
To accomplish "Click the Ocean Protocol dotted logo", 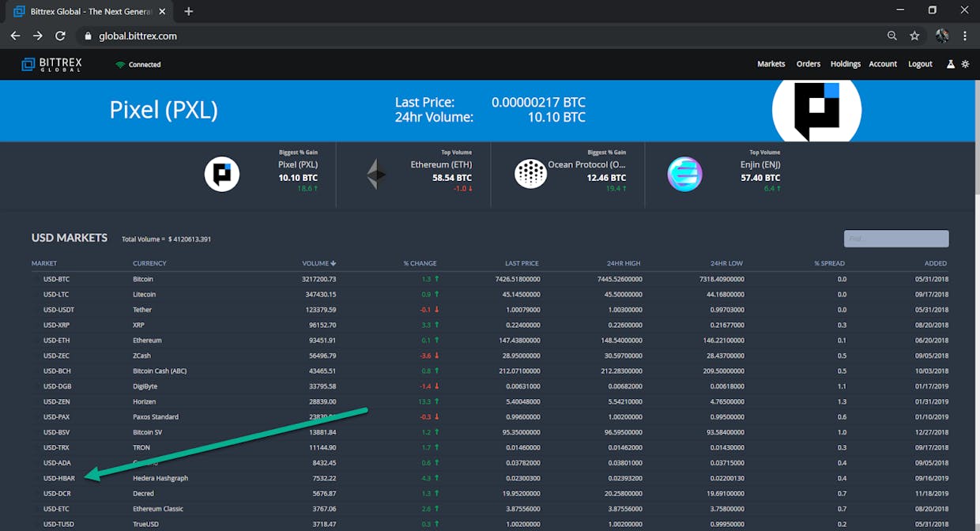I will (531, 174).
